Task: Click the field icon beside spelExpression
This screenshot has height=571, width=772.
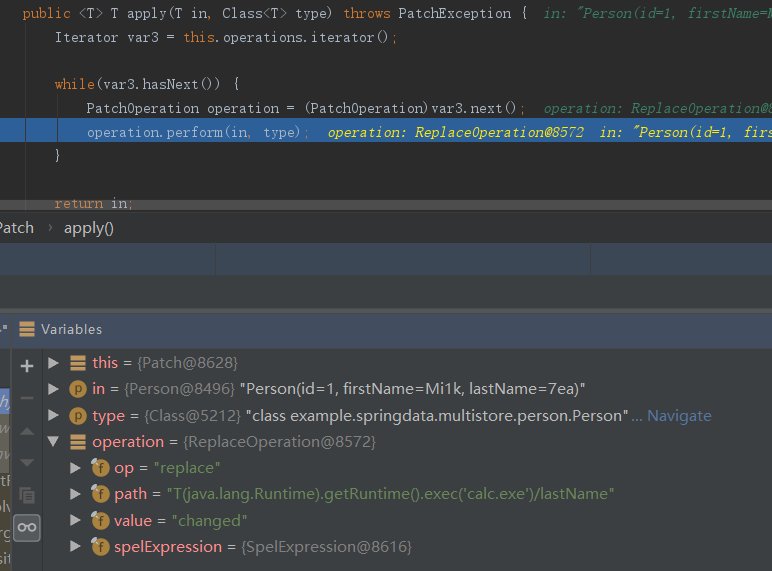Action: (100, 547)
